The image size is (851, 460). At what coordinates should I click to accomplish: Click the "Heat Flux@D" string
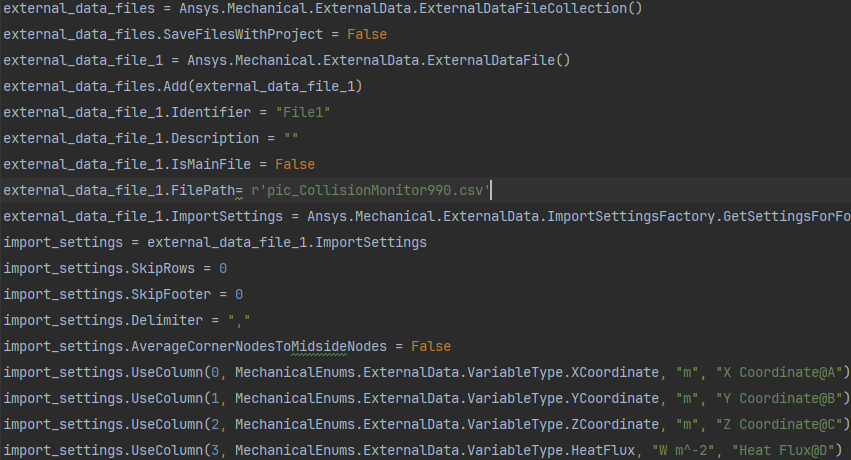point(786,450)
